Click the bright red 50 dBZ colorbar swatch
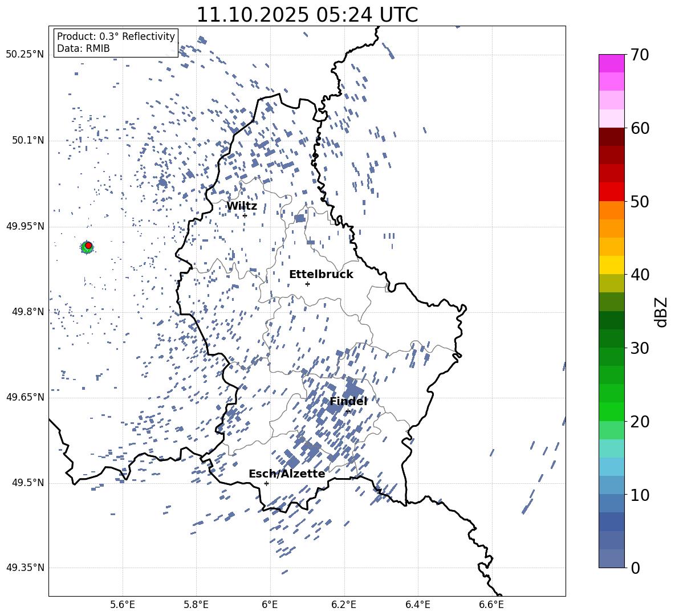The image size is (675, 616). [611, 192]
